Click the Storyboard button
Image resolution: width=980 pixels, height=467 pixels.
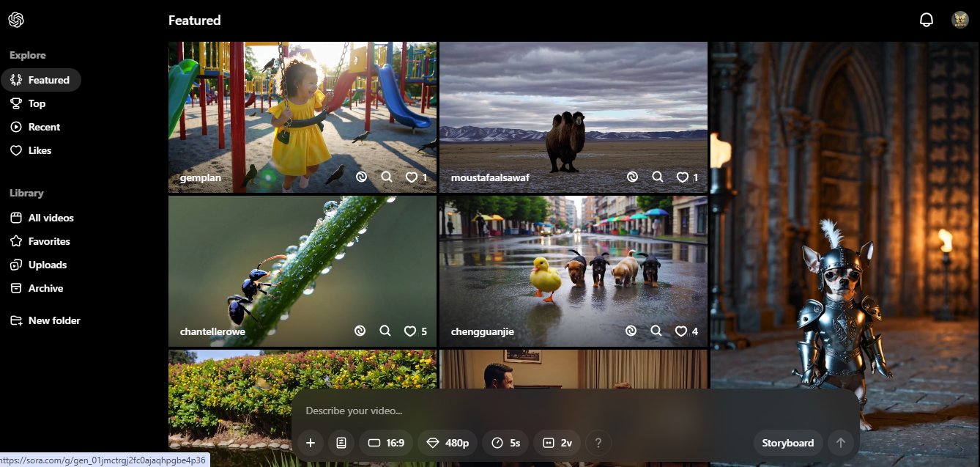pyautogui.click(x=787, y=443)
